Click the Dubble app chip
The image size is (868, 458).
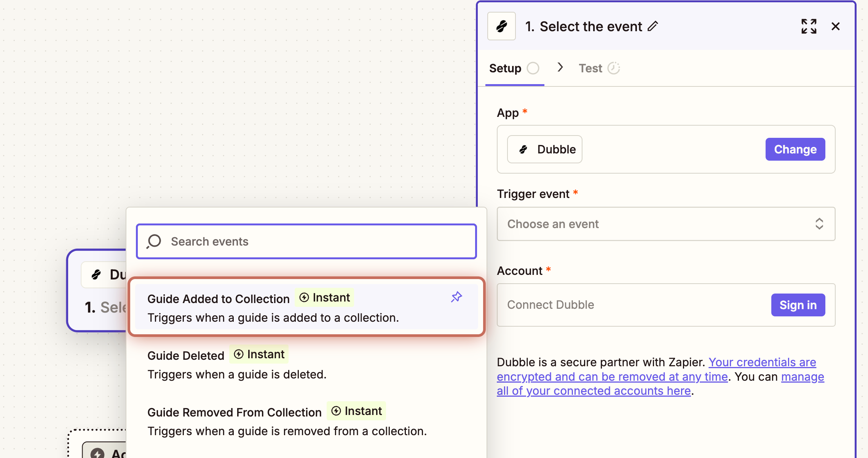[x=544, y=149]
